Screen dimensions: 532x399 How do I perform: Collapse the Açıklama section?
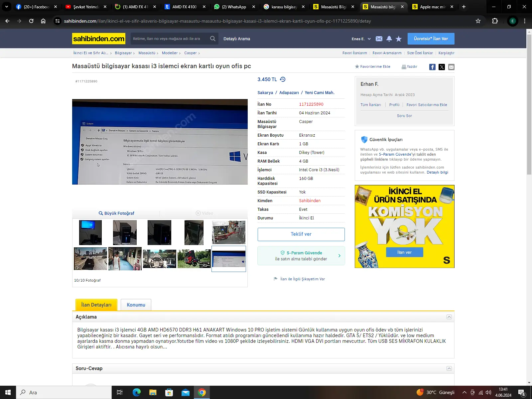pyautogui.click(x=449, y=317)
